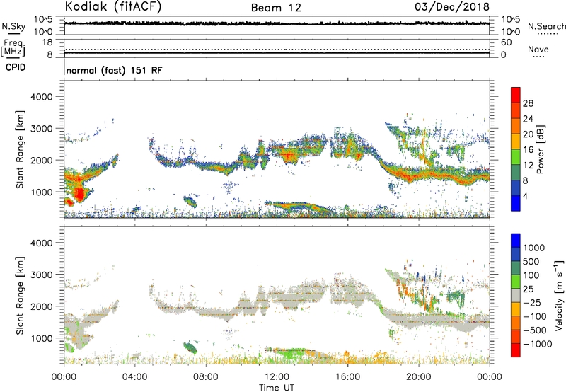Click the 'Power [dB]' colorbar label
Screen dimensions: 566x392
[x=541, y=149]
